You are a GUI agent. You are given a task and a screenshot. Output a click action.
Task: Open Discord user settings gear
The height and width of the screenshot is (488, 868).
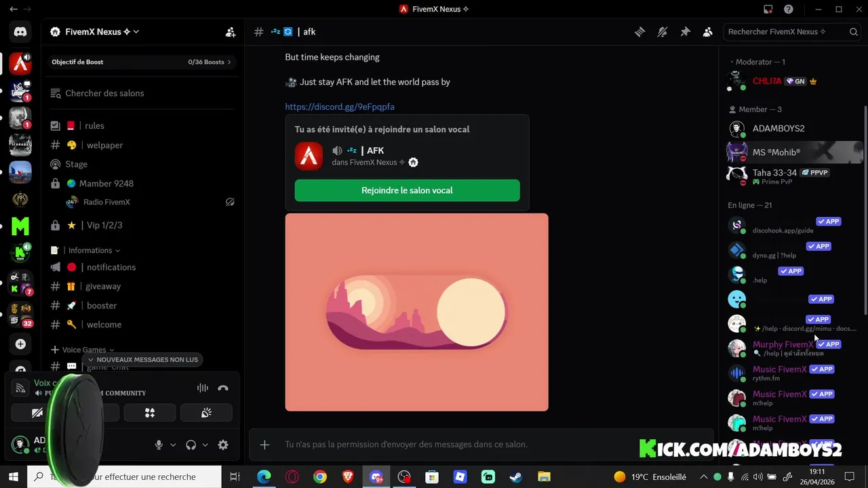[x=223, y=445]
